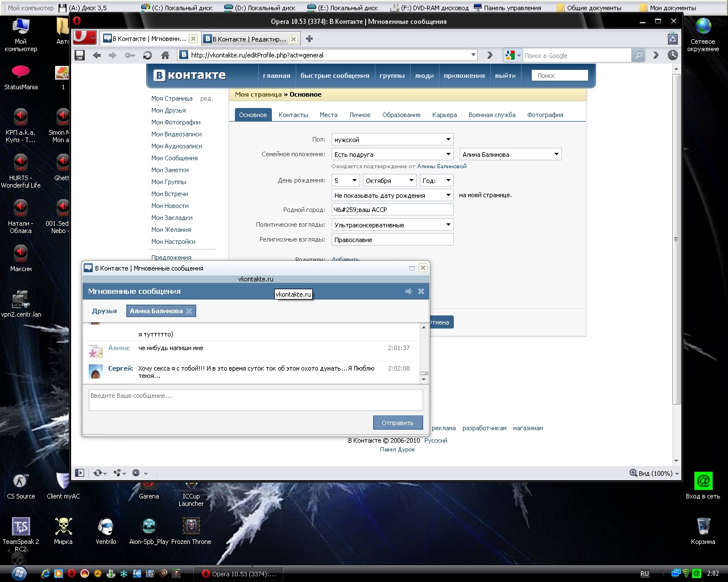The height and width of the screenshot is (582, 728).
Task: Click the save page floppy icon
Action: pos(80,55)
